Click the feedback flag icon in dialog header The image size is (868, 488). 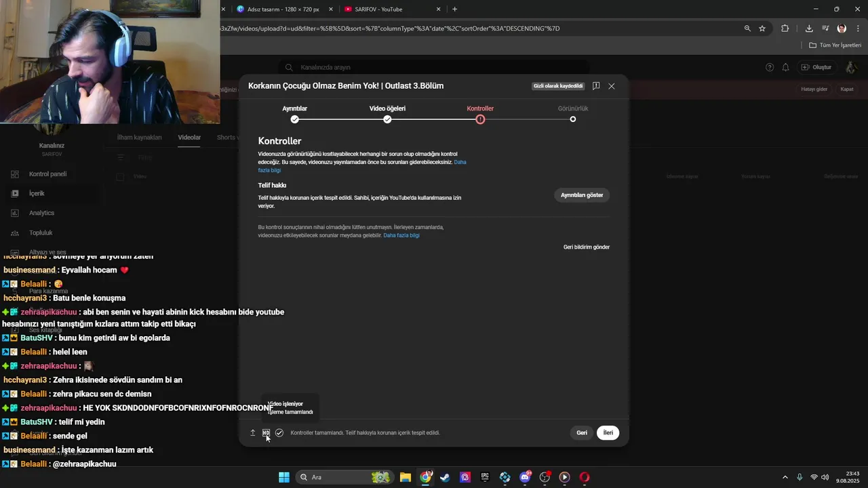pyautogui.click(x=596, y=86)
